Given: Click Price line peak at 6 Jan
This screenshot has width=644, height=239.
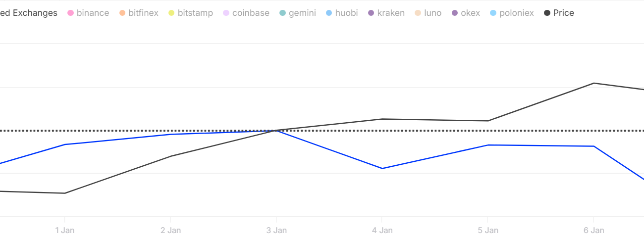Looking at the screenshot, I should [593, 83].
